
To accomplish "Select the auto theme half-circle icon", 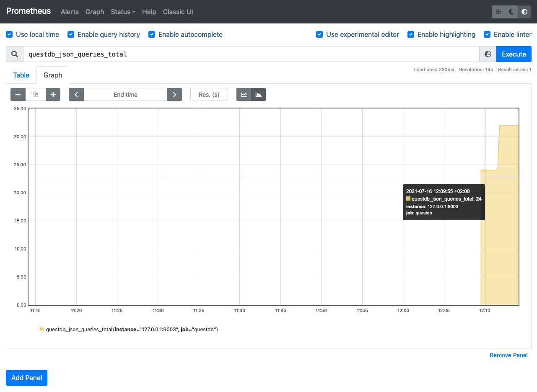I will (524, 12).
